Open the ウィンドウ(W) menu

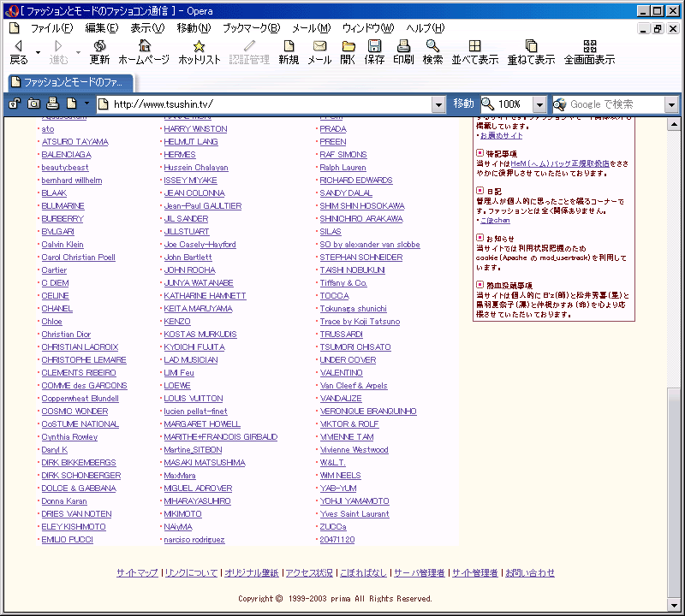coord(368,28)
